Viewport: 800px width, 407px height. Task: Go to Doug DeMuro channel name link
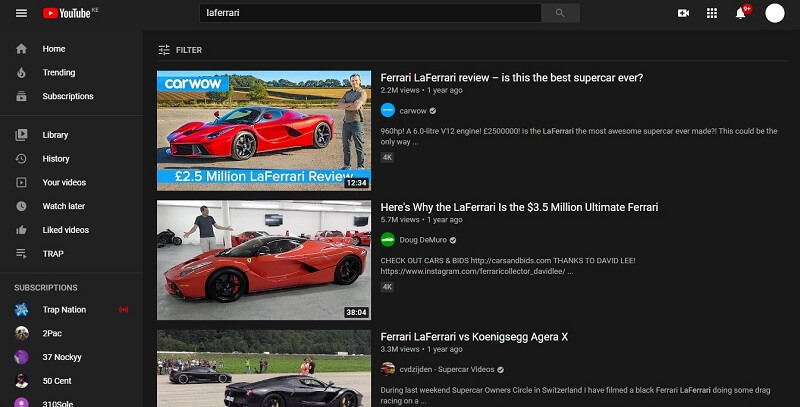(423, 240)
